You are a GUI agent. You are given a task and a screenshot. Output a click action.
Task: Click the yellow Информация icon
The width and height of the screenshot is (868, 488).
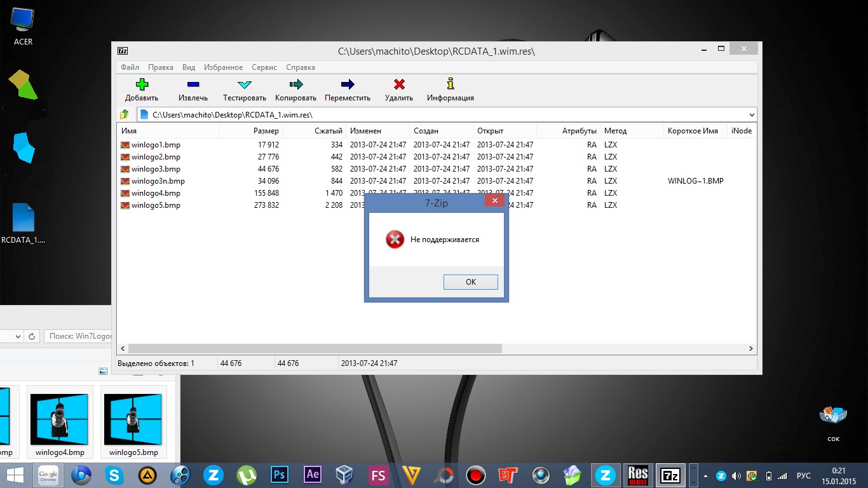[451, 83]
